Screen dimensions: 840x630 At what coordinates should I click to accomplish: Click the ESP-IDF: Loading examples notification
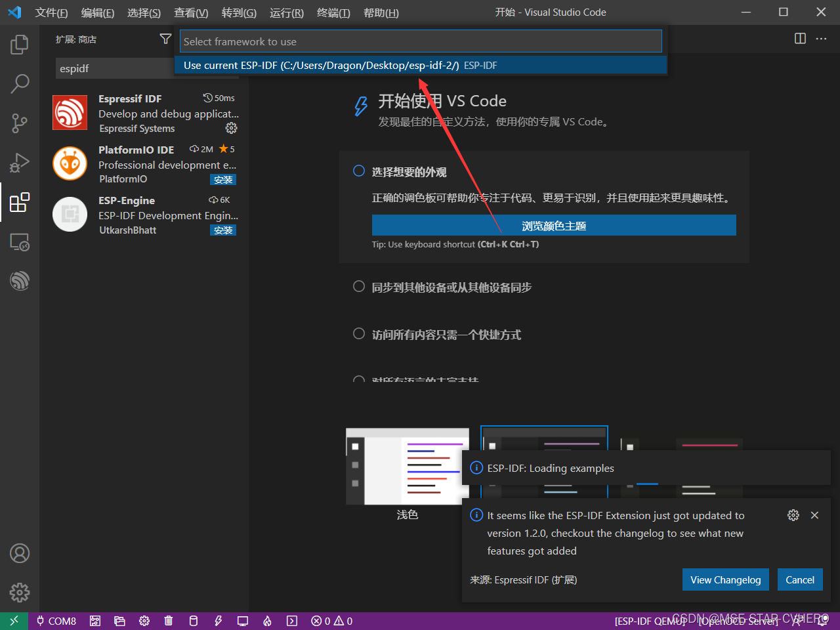click(x=646, y=468)
